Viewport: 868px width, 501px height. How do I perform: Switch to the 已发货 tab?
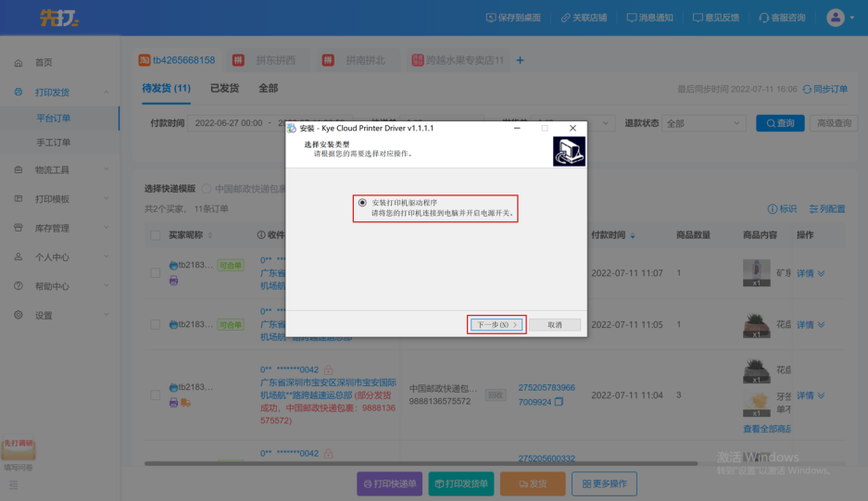(x=224, y=89)
